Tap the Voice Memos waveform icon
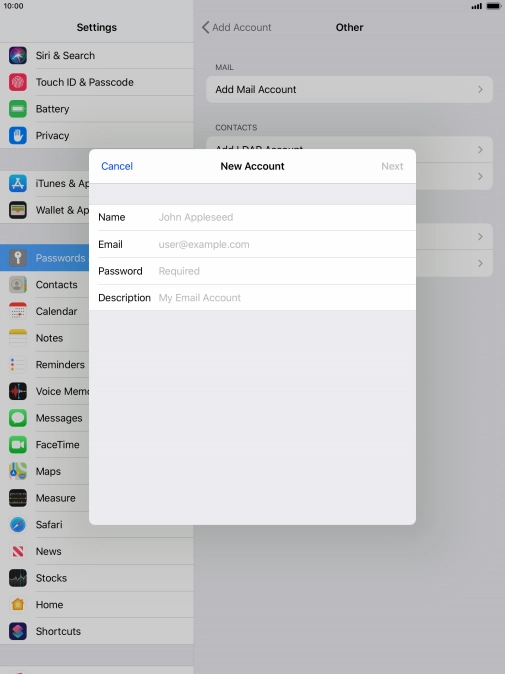Viewport: 505px width, 674px height. click(18, 391)
